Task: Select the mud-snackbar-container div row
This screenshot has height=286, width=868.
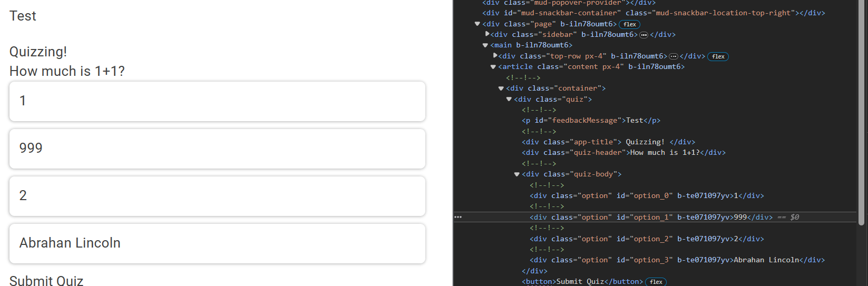Action: (654, 13)
